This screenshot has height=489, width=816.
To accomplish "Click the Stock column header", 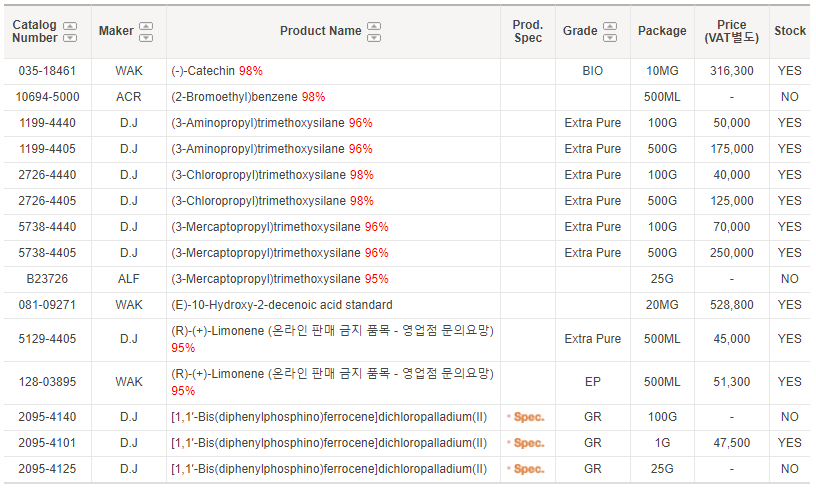I will tap(790, 31).
